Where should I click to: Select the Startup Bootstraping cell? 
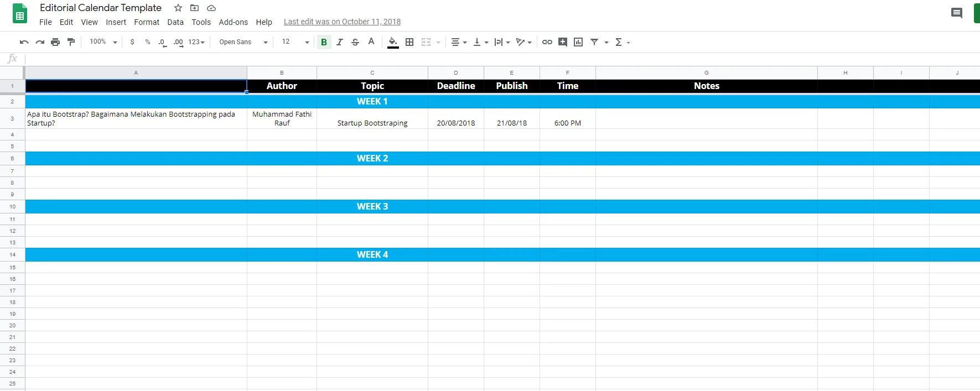pyautogui.click(x=372, y=118)
